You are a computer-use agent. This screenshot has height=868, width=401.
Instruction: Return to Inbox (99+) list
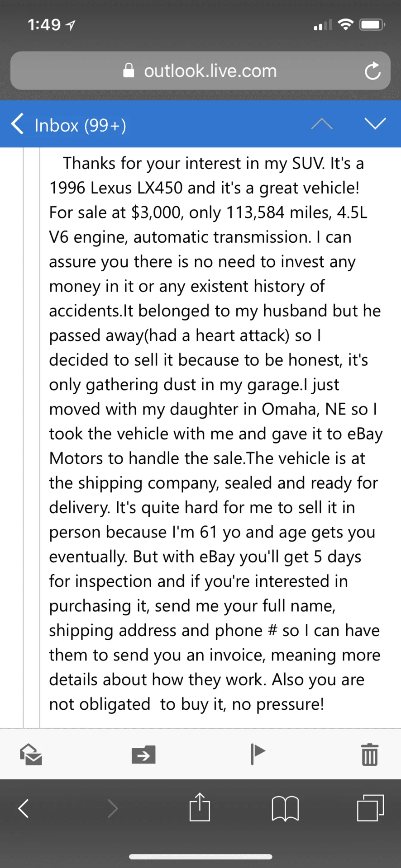[80, 125]
